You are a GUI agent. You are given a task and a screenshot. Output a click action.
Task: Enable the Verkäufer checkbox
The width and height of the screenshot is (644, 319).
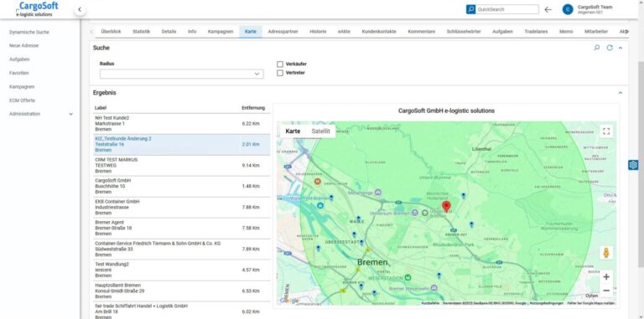coord(280,64)
